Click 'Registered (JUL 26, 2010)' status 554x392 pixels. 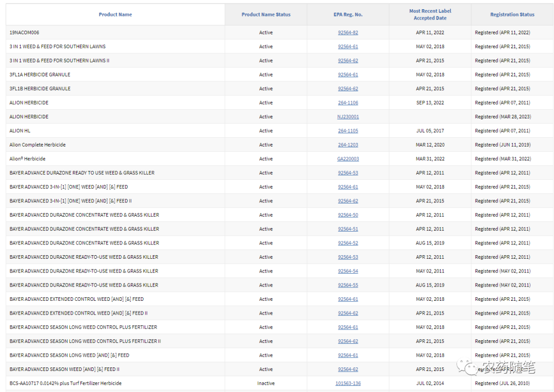(502, 383)
